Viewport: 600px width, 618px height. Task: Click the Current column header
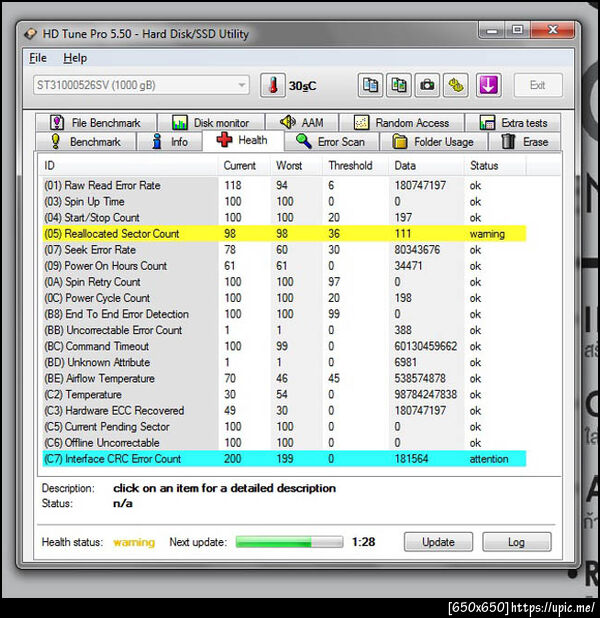click(244, 166)
